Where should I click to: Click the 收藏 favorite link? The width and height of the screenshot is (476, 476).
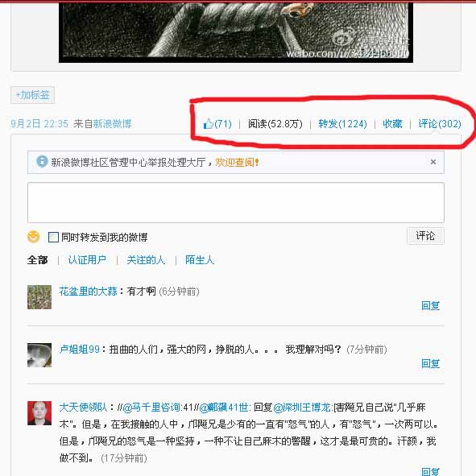click(x=392, y=124)
